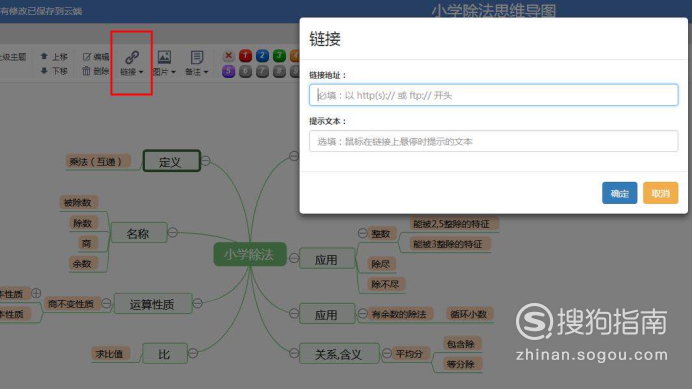Select the 商不变性质 node
Image resolution: width=692 pixels, height=389 pixels.
pos(72,304)
